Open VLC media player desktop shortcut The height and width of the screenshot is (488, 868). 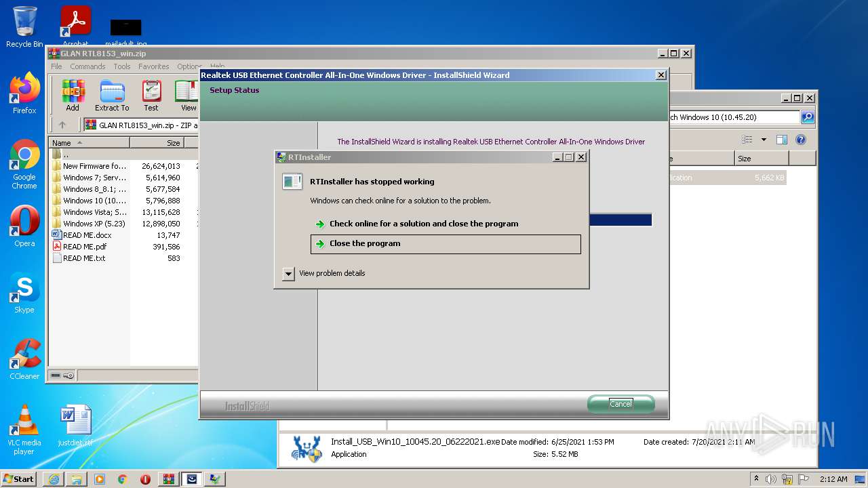coord(24,430)
